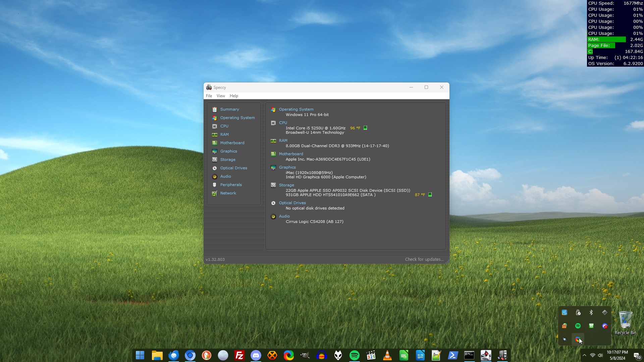
Task: Open the notification center with badge 10
Action: click(x=637, y=356)
